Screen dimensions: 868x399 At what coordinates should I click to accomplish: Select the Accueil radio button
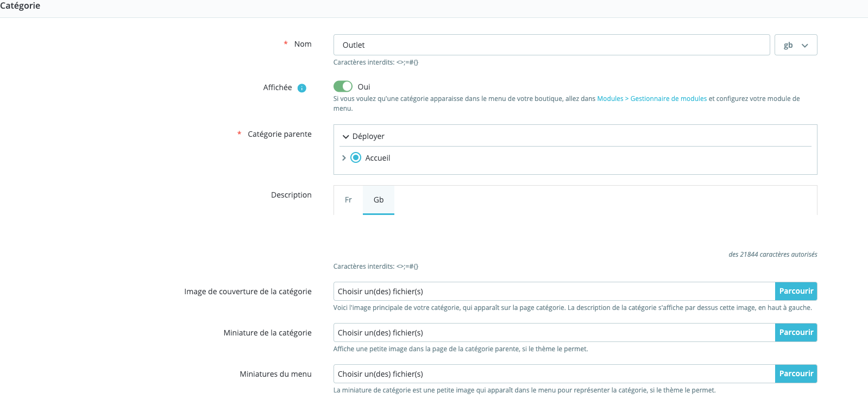(356, 157)
